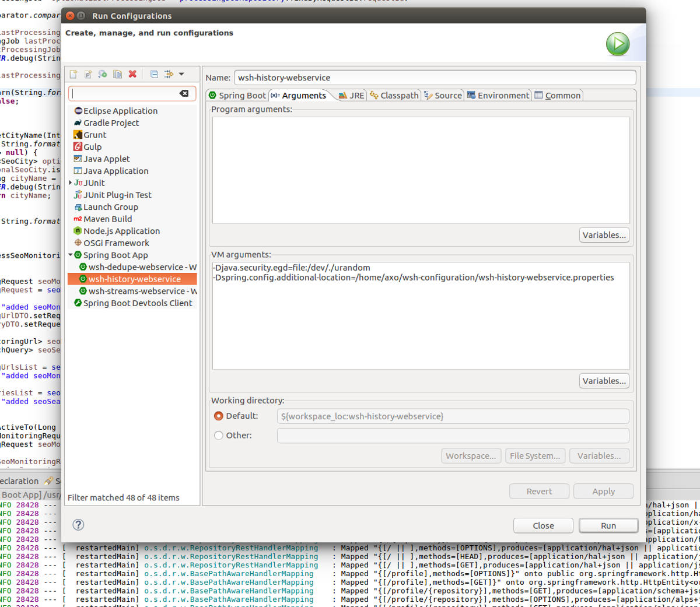Select the Other working directory option
The image size is (700, 607).
click(219, 435)
